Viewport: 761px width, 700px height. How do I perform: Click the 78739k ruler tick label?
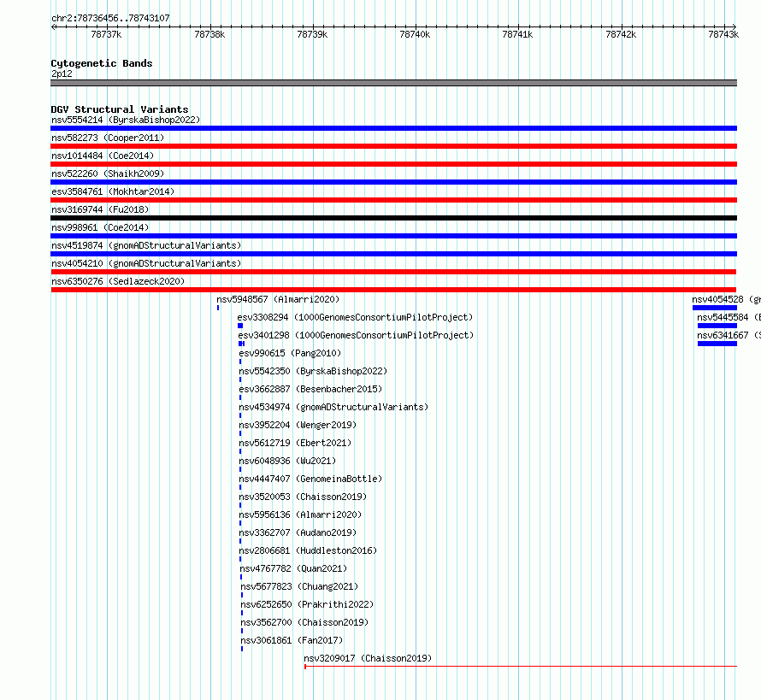[x=312, y=34]
